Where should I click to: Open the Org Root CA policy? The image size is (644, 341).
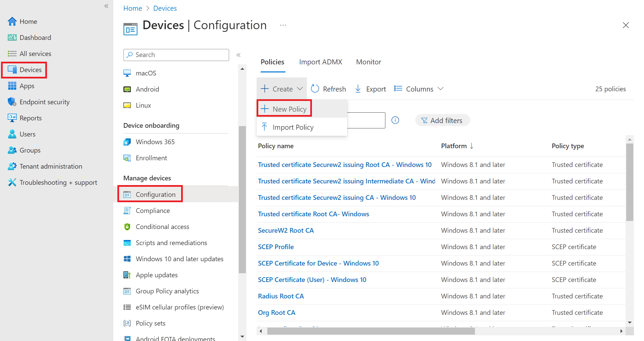277,312
